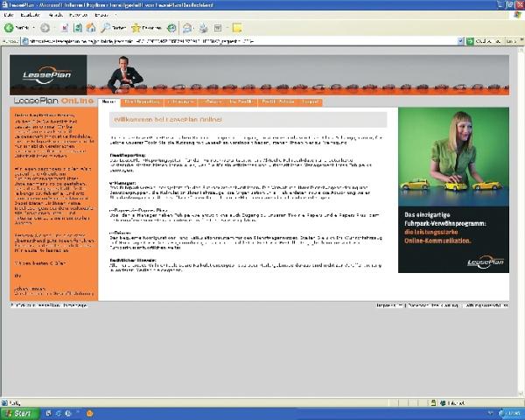This screenshot has width=525, height=420.
Task: Go to browser Home page icon
Action: pyautogui.click(x=90, y=28)
